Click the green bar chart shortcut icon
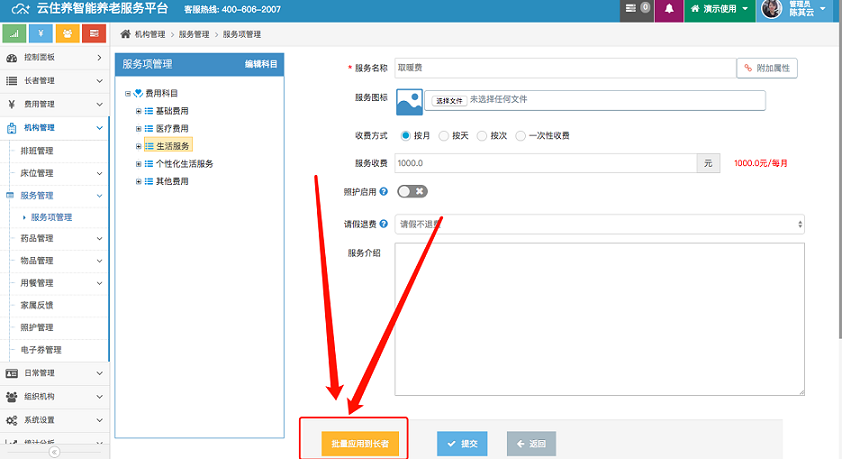 [16, 34]
